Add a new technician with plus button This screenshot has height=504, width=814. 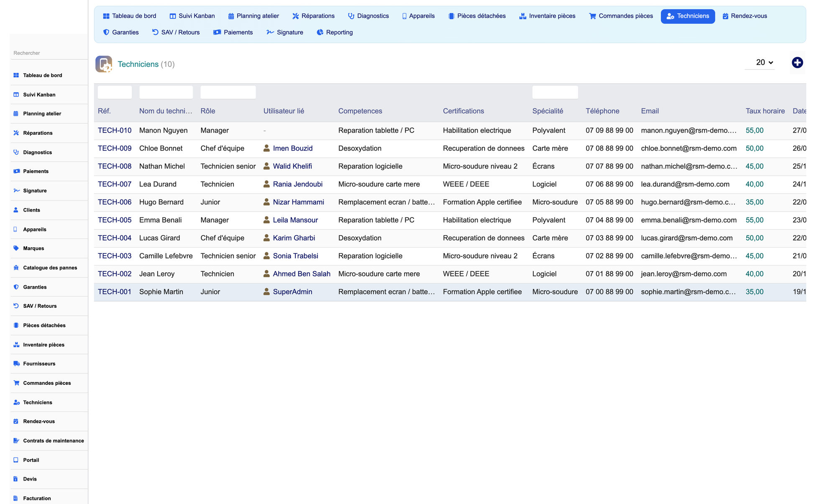click(x=797, y=62)
